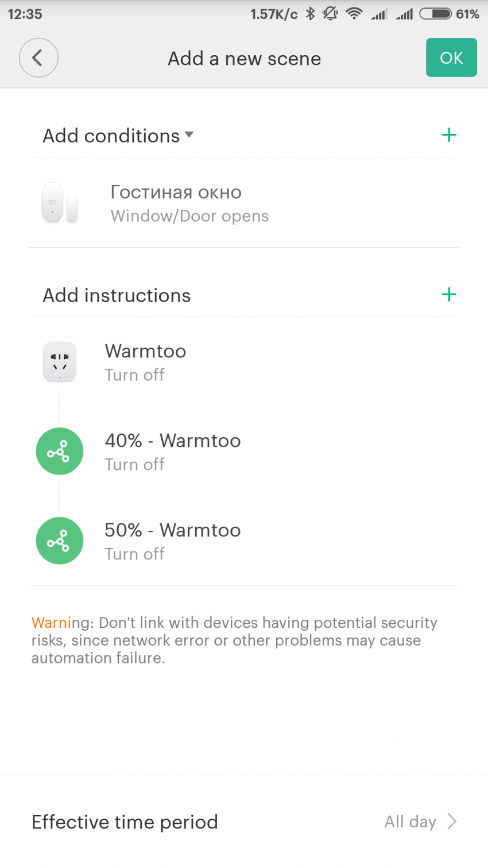Tap the Warmtoo smart plug icon
This screenshot has width=488, height=868.
click(60, 362)
